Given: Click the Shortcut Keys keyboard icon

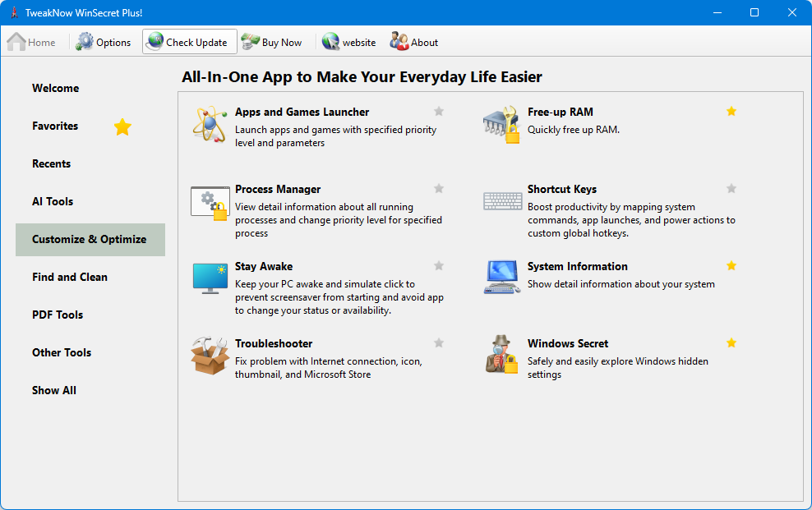Looking at the screenshot, I should [x=501, y=201].
